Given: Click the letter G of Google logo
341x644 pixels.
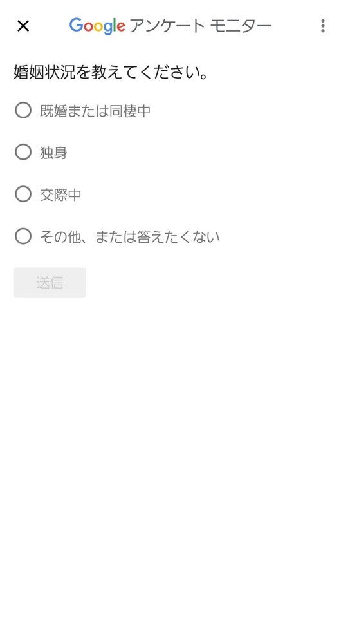Looking at the screenshot, I should 76,25.
